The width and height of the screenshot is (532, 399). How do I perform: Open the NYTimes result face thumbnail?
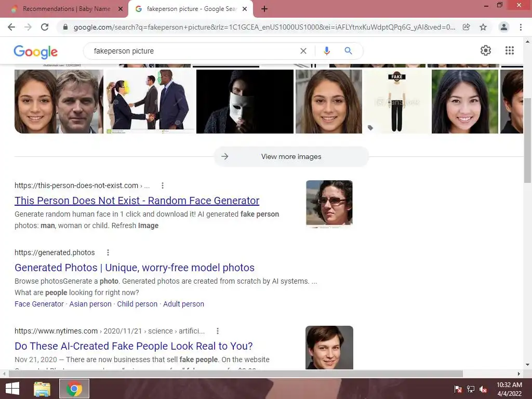coord(329,348)
